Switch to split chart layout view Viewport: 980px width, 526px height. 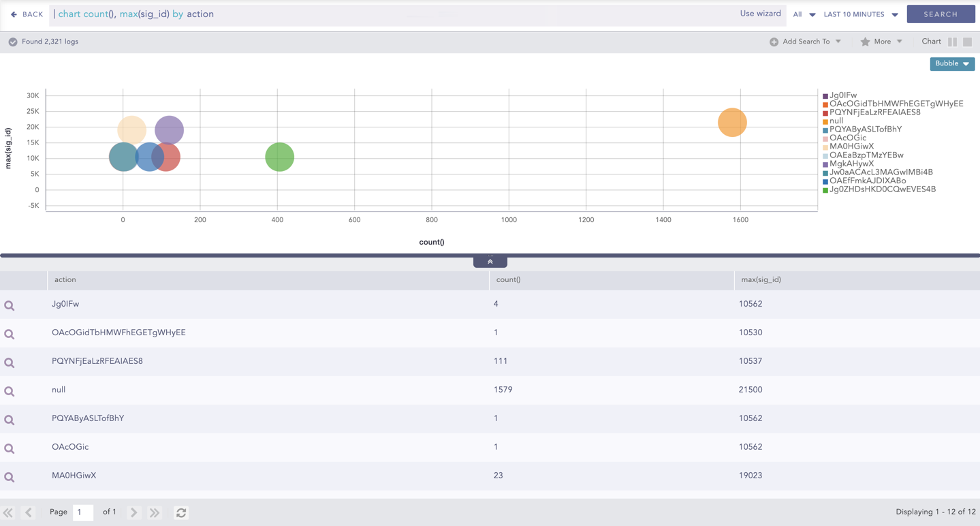[x=952, y=42]
